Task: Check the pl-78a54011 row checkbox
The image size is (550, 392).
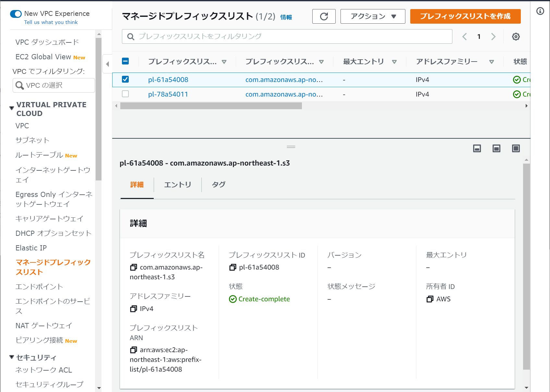Action: click(x=125, y=94)
